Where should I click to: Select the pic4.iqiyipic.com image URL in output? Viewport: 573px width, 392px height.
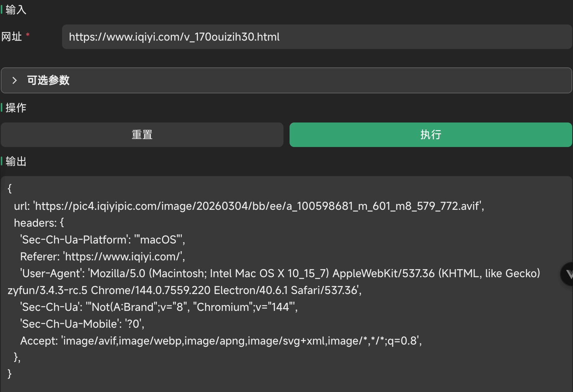257,206
